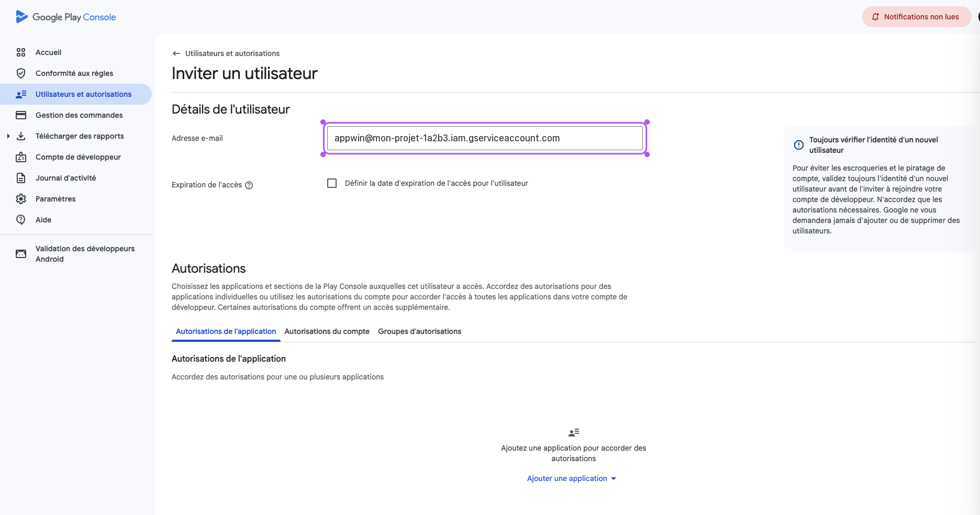Click the Conformité aux règles shield icon
The image size is (980, 515).
(x=21, y=73)
